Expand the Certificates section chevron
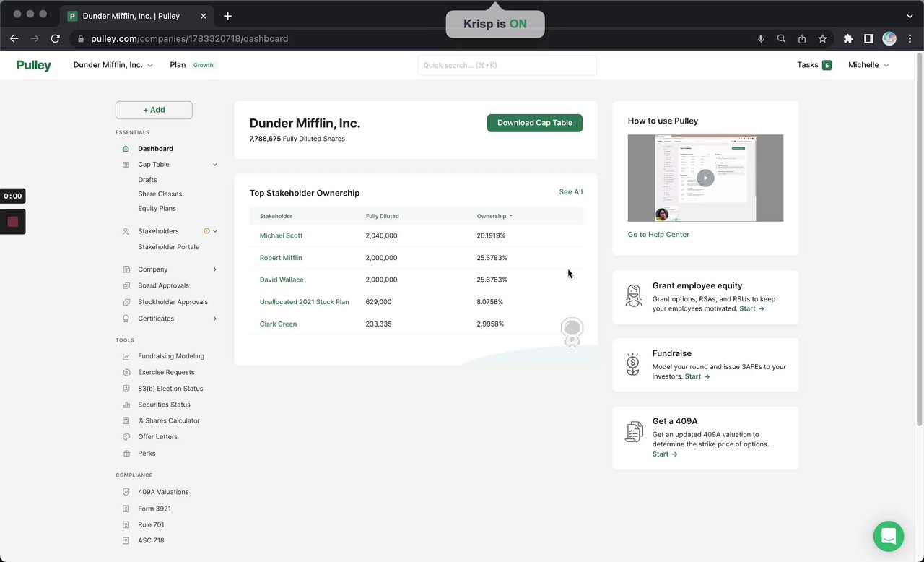 (215, 319)
